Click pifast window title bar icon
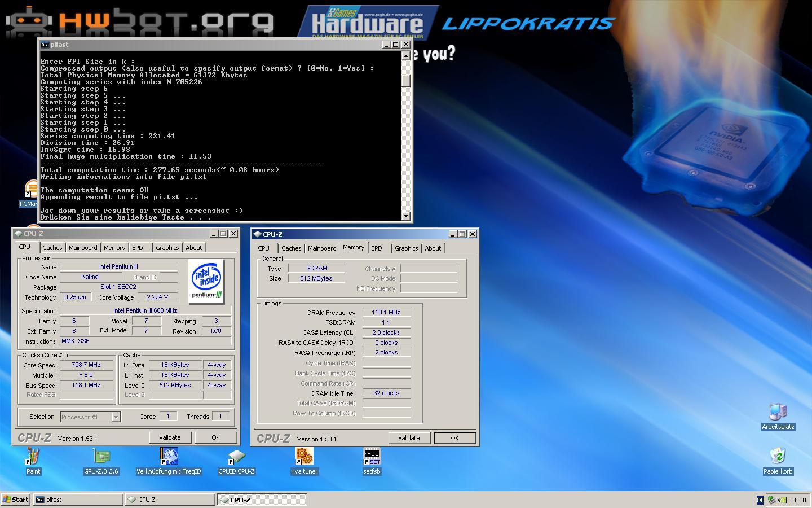Screen dimensions: 812x508 pyautogui.click(x=45, y=45)
